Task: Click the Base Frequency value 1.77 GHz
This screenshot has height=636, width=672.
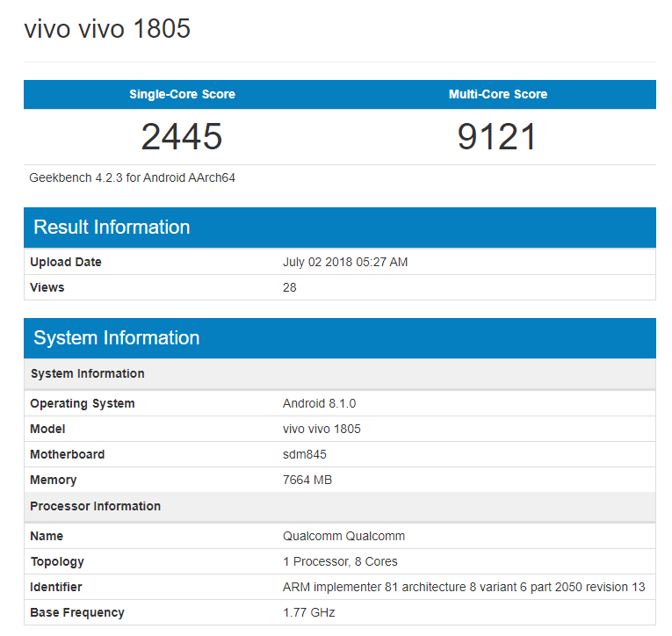Action: 308,612
